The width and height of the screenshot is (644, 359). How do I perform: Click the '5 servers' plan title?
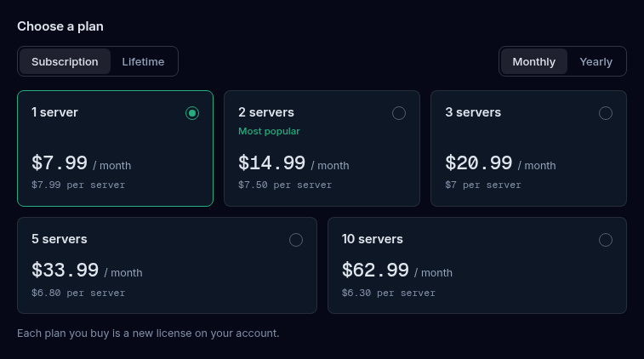[x=60, y=239]
